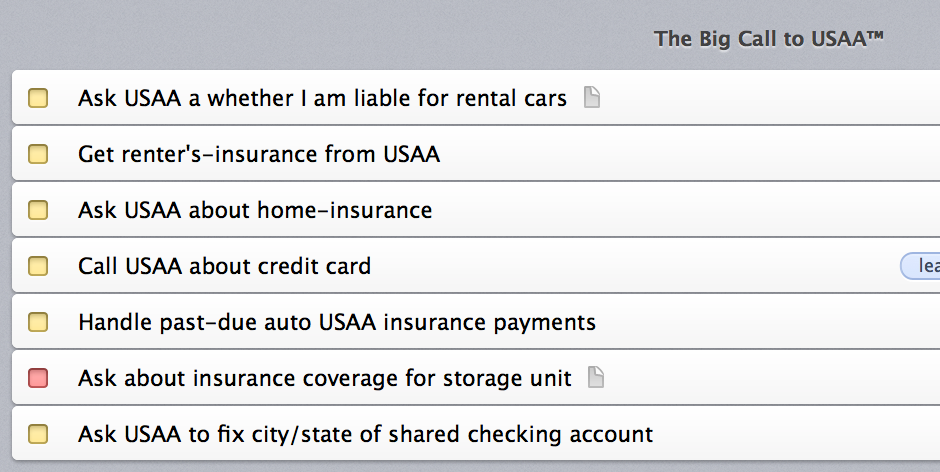Select the 'Get renter's-insurance from USAA' to-do
940x472 pixels.
tap(476, 154)
